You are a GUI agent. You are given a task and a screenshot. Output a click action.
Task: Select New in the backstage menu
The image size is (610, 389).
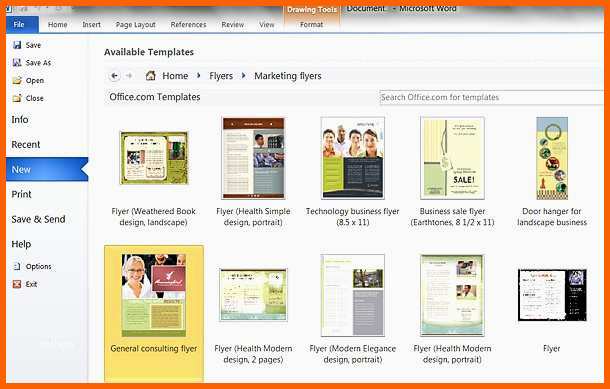click(x=47, y=170)
